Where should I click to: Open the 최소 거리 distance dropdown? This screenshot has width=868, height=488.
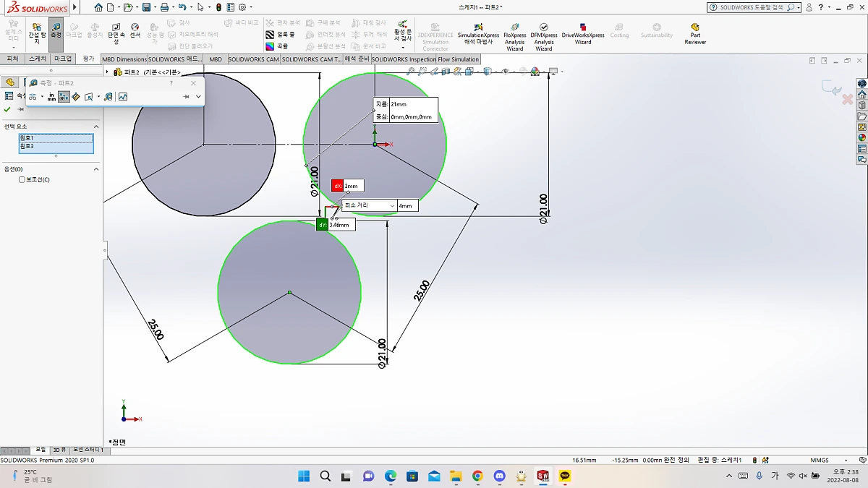(393, 205)
